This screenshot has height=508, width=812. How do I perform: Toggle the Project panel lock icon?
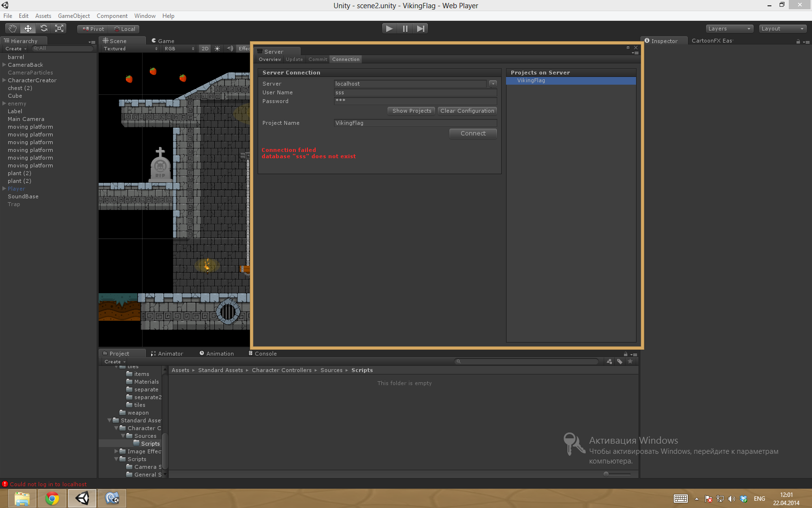pyautogui.click(x=625, y=354)
